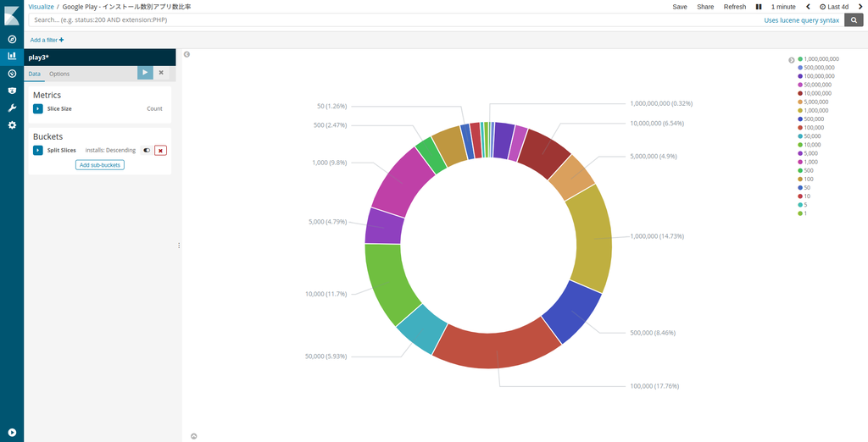
Task: Pause auto-refresh
Action: [759, 7]
